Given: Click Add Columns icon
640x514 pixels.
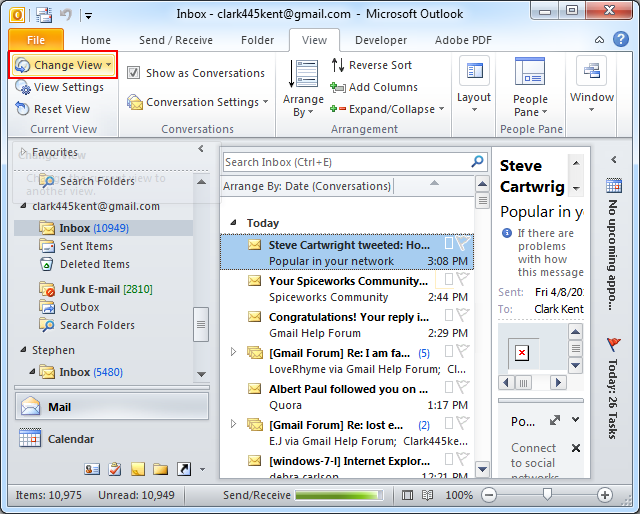Looking at the screenshot, I should [x=338, y=87].
